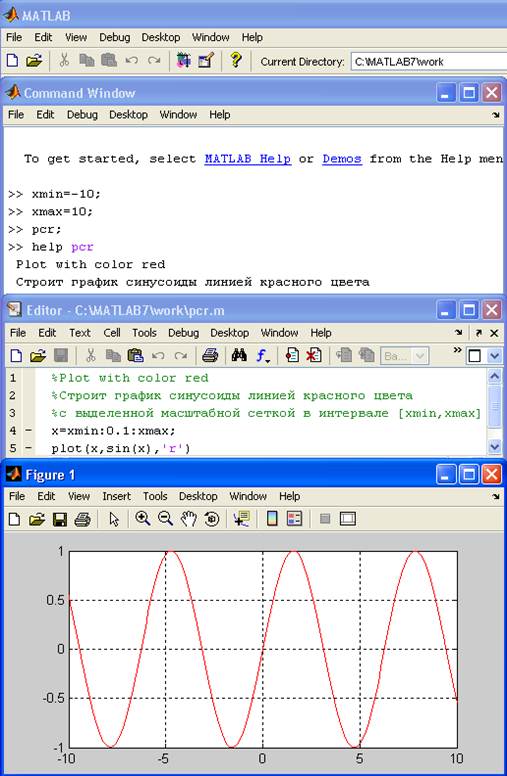507x776 pixels.
Task: Follow the MATLAB Help link
Action: pos(248,159)
